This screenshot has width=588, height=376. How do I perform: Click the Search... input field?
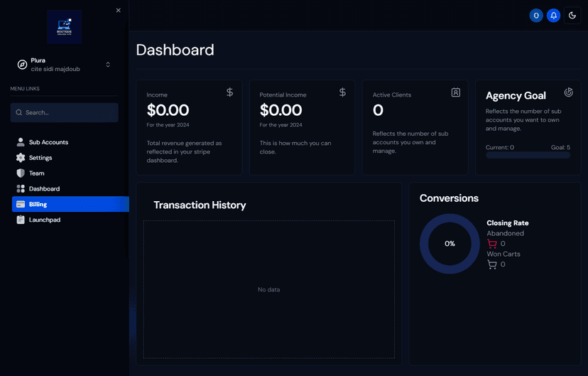[x=65, y=112]
